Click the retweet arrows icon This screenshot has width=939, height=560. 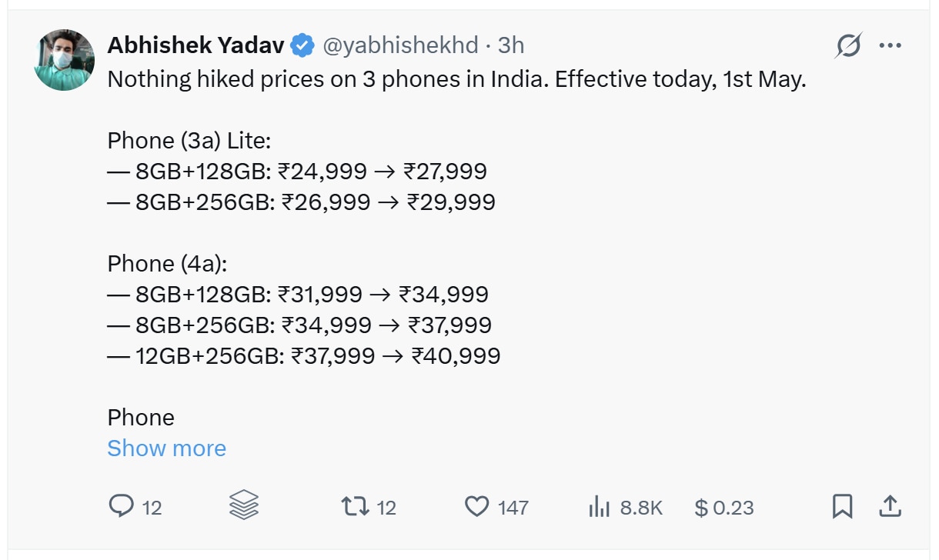(355, 506)
